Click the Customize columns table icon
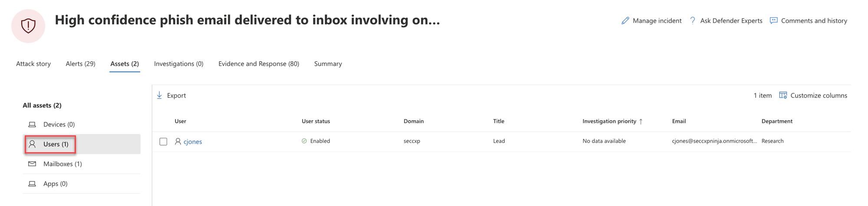The width and height of the screenshot is (868, 206). 783,95
